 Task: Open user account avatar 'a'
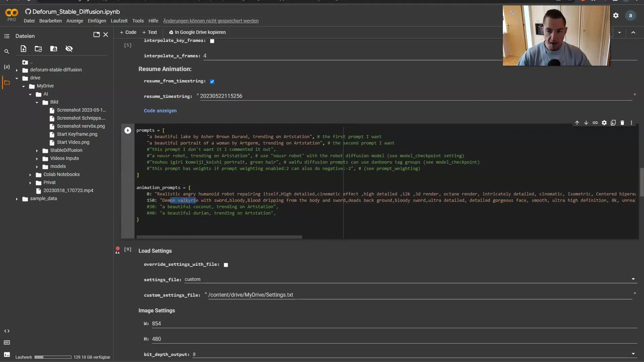(631, 15)
